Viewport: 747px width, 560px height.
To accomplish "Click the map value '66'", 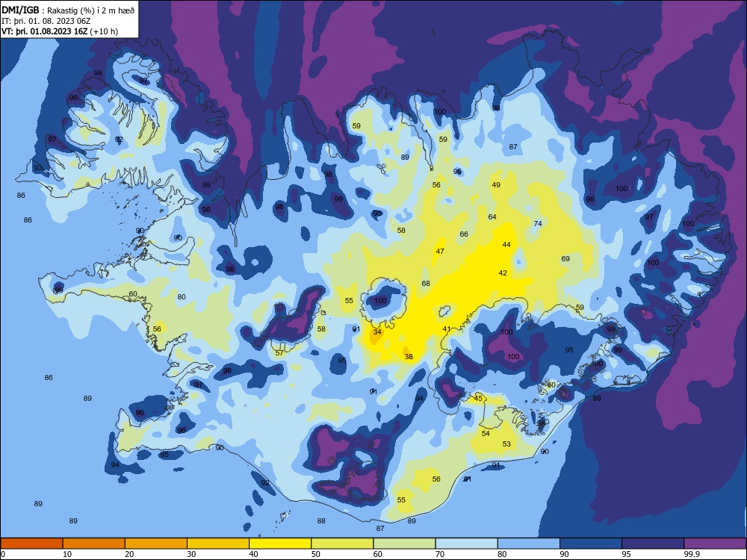I will 464,234.
